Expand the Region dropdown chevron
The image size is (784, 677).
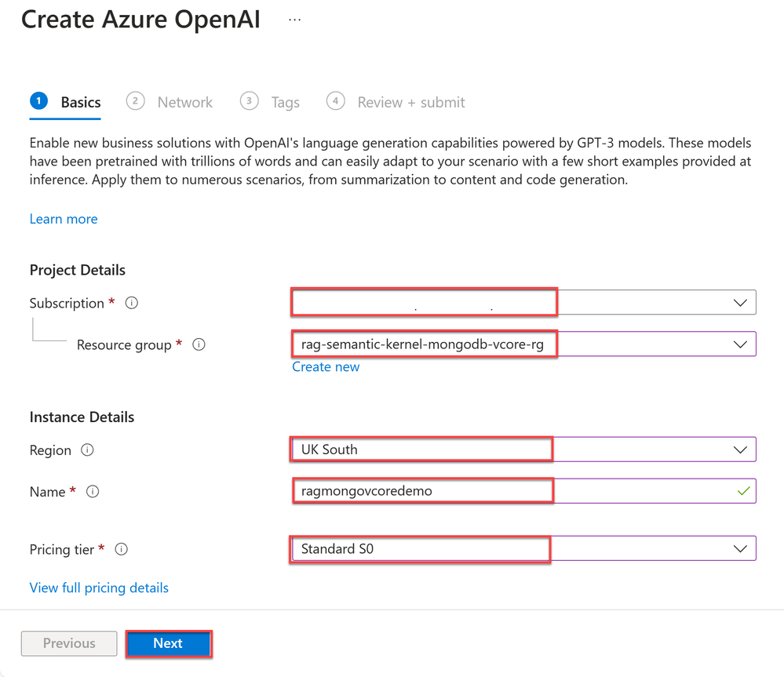(x=740, y=450)
